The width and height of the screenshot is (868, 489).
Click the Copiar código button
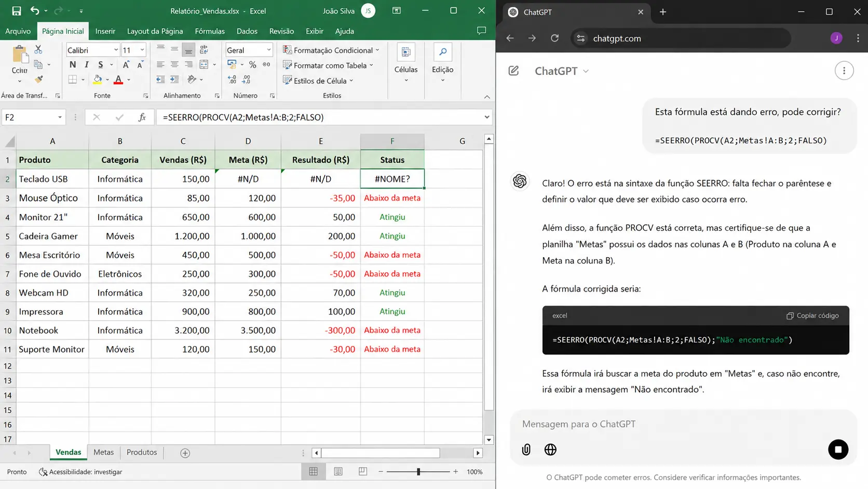pos(812,315)
